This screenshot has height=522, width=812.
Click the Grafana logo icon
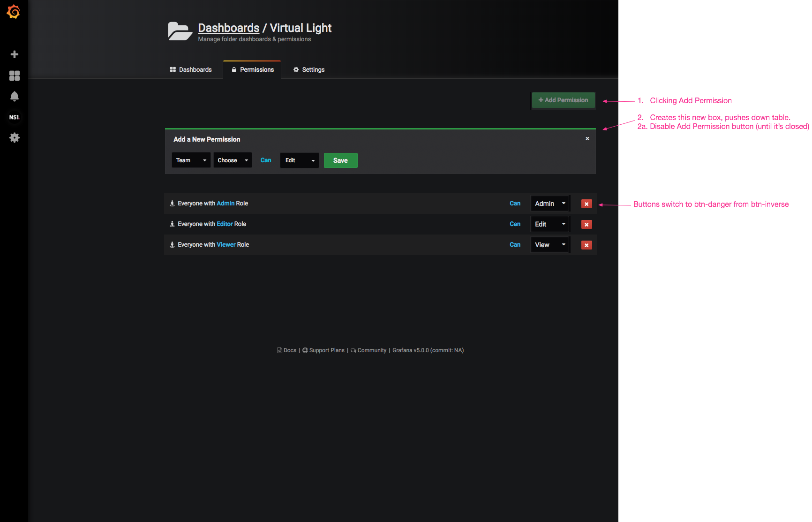[x=14, y=12]
